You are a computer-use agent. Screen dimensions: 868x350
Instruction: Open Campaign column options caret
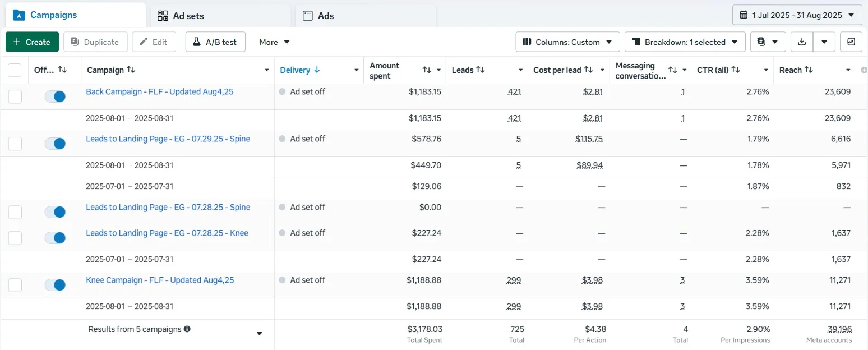[x=267, y=70]
